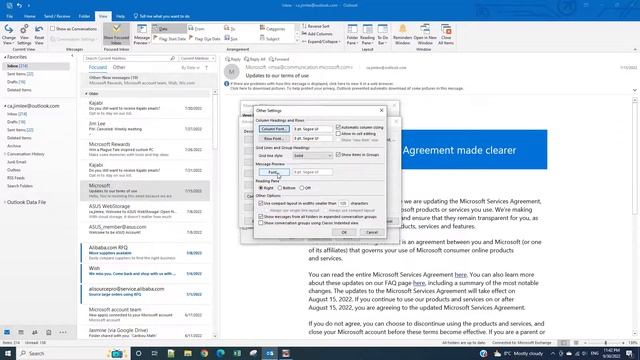Viewport: 640px width, 360px height.
Task: Click Reply in reading pane
Action: coord(233,60)
